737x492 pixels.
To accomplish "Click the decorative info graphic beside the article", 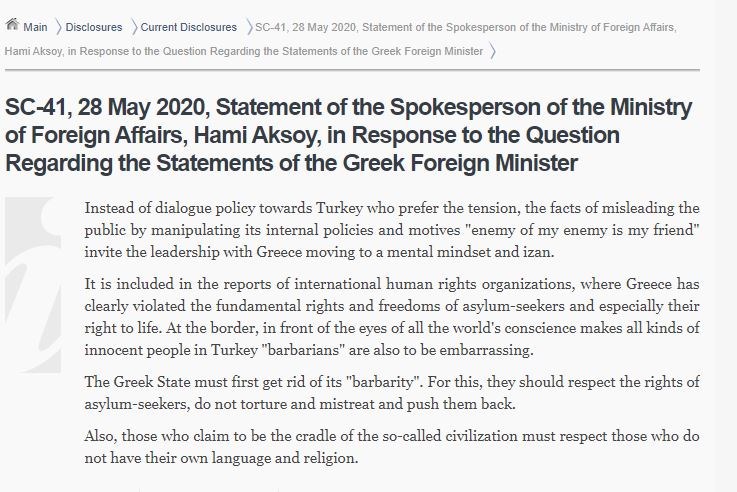I will point(34,260).
